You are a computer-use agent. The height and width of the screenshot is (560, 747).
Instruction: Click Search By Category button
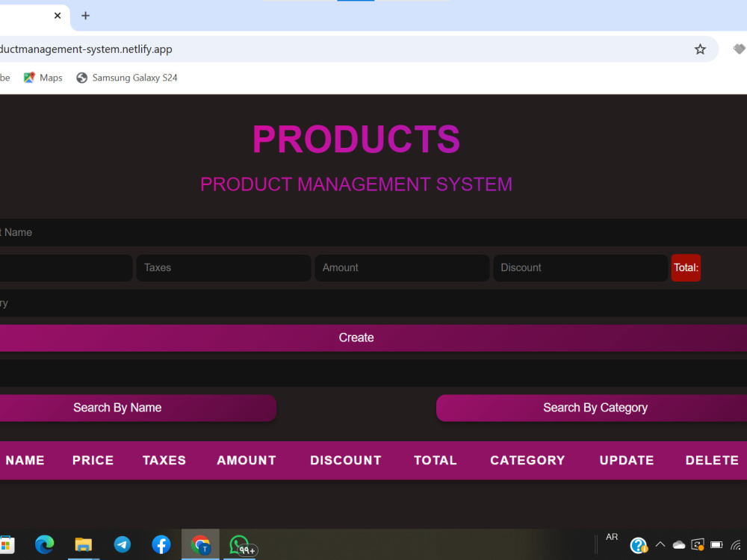592,408
